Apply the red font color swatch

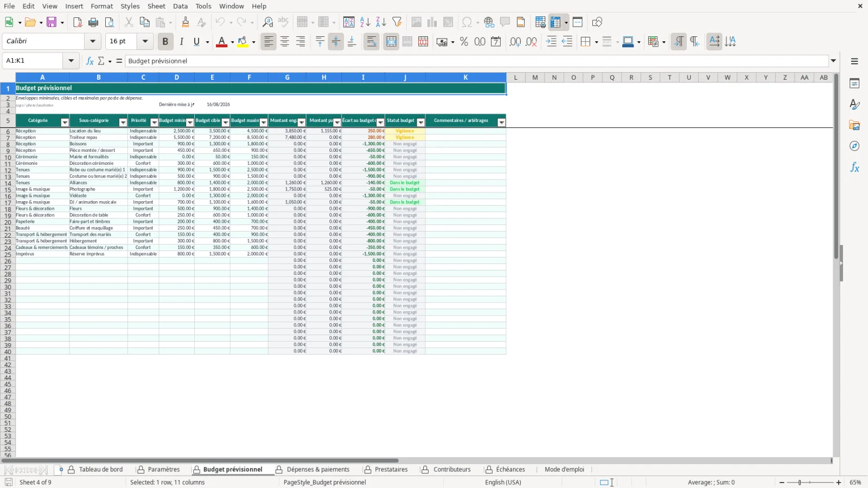click(221, 42)
